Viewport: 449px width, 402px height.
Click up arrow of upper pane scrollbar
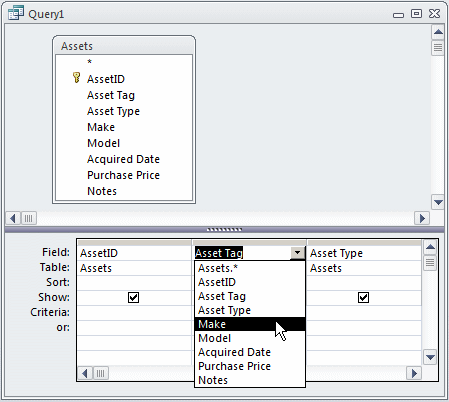tap(438, 32)
